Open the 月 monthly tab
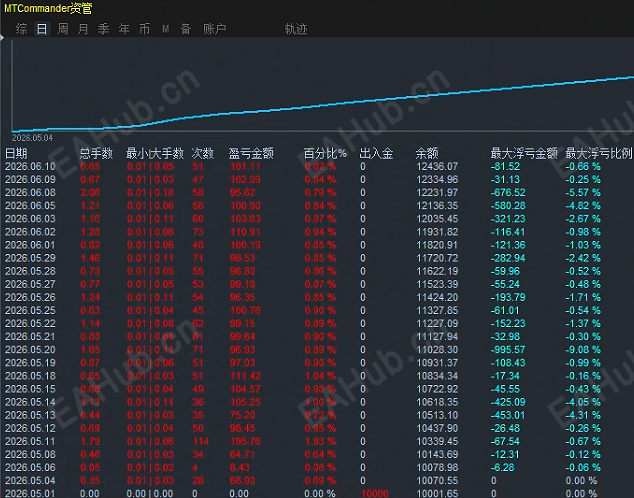This screenshot has height=498, width=634. point(83,29)
